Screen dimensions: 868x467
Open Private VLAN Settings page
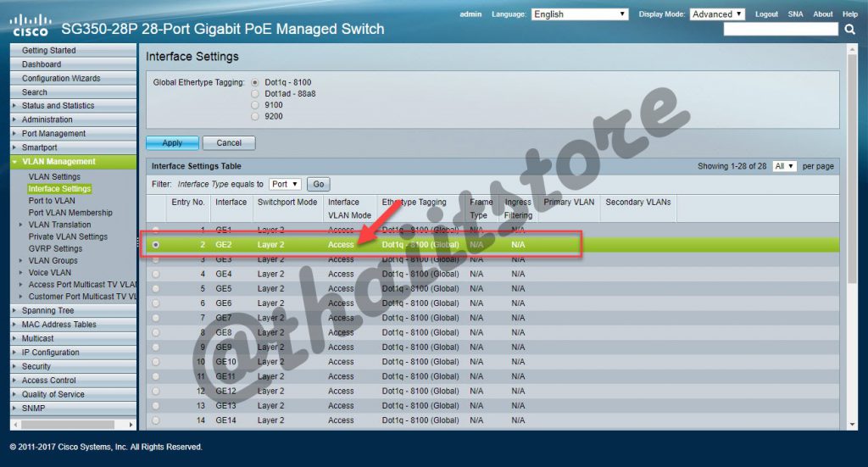click(x=68, y=236)
